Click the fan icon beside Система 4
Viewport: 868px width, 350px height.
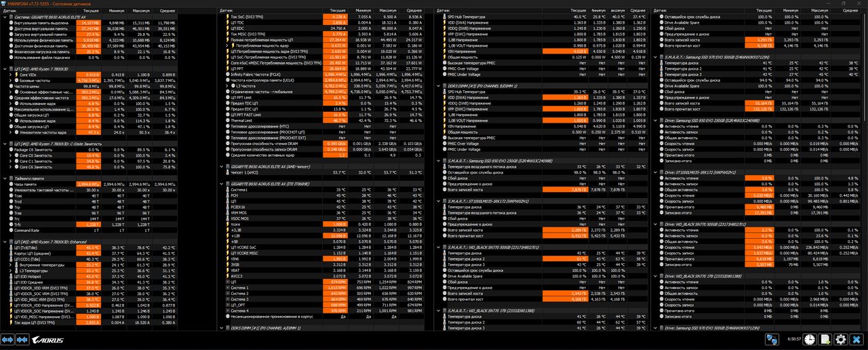coord(227,311)
